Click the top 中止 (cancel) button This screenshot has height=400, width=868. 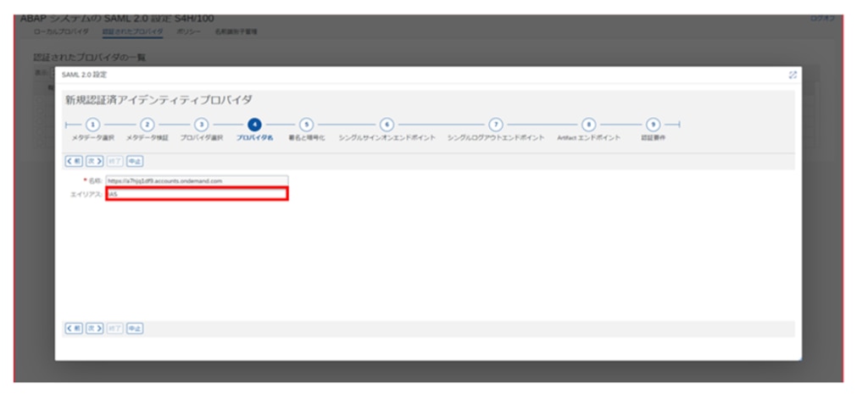tap(135, 160)
